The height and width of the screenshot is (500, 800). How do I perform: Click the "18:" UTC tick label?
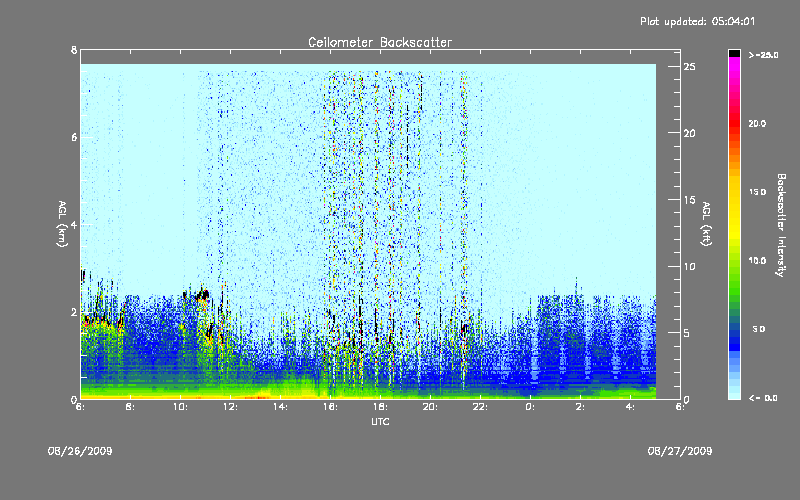tap(380, 407)
